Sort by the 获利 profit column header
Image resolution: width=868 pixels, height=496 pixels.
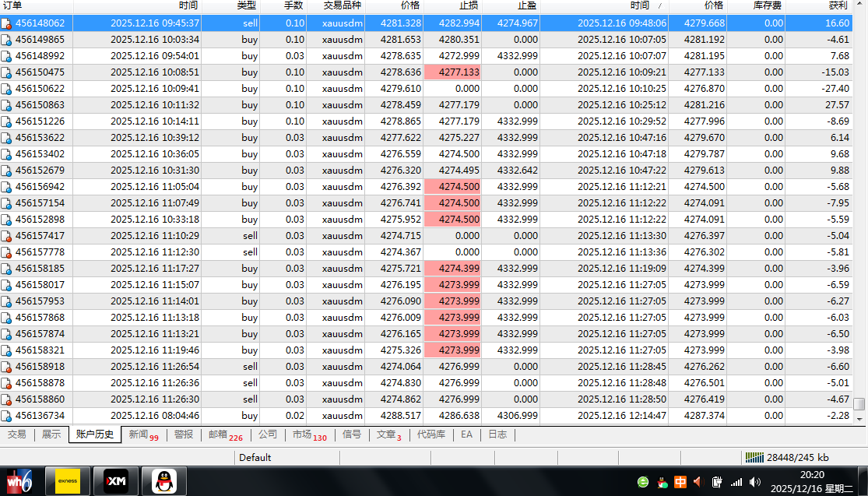click(x=838, y=5)
